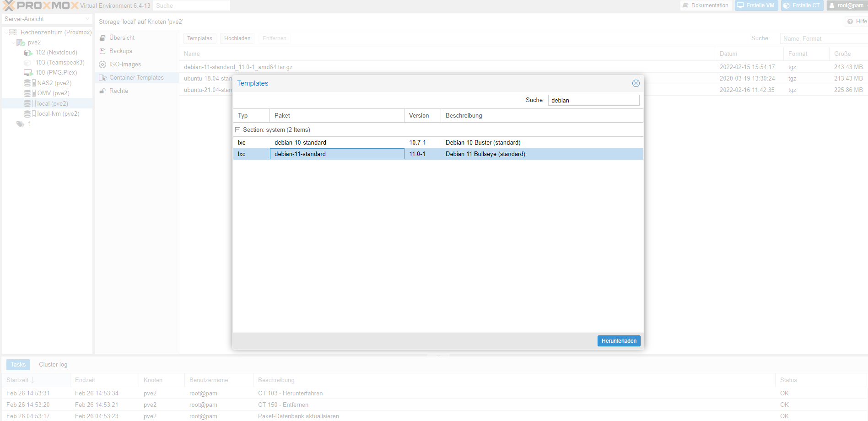Image resolution: width=868 pixels, height=421 pixels.
Task: Select CT 103 - Herunterfahren task row
Action: point(434,393)
